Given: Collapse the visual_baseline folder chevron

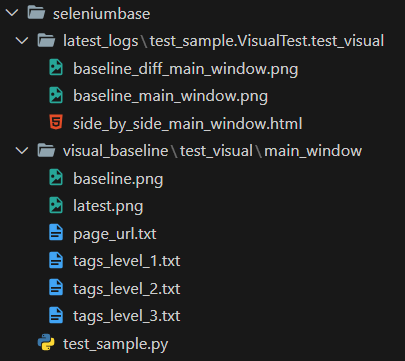Looking at the screenshot, I should (22, 151).
